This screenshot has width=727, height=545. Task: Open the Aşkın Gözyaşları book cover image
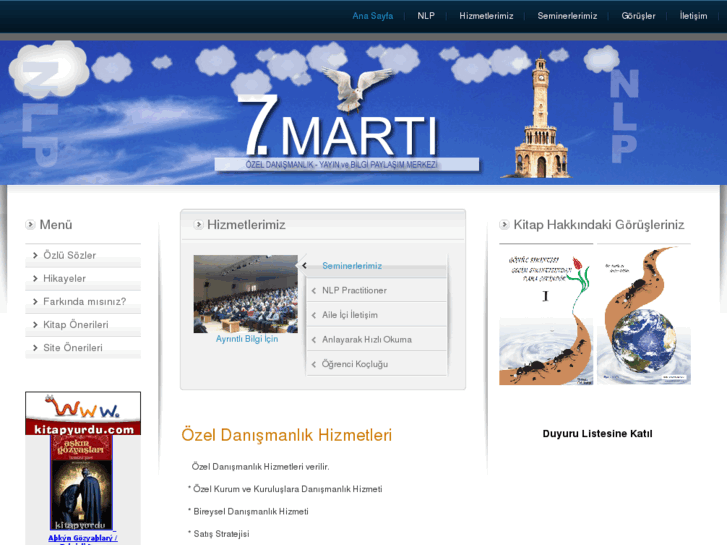coord(81,482)
